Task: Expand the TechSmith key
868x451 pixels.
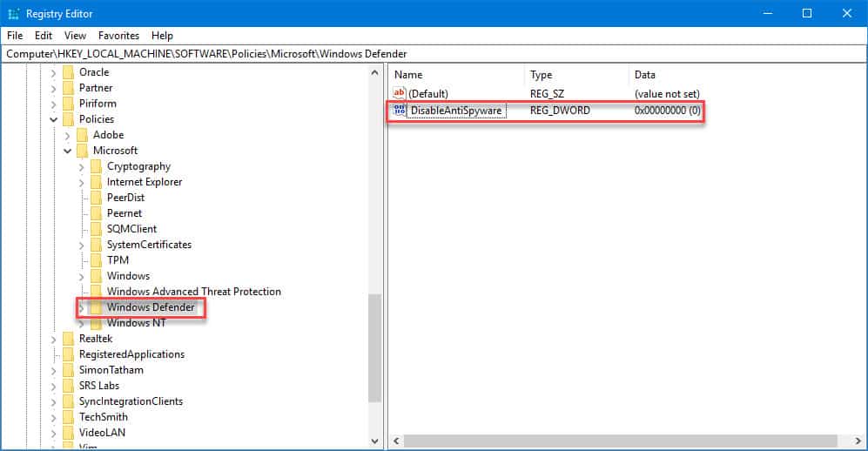Action: click(54, 417)
